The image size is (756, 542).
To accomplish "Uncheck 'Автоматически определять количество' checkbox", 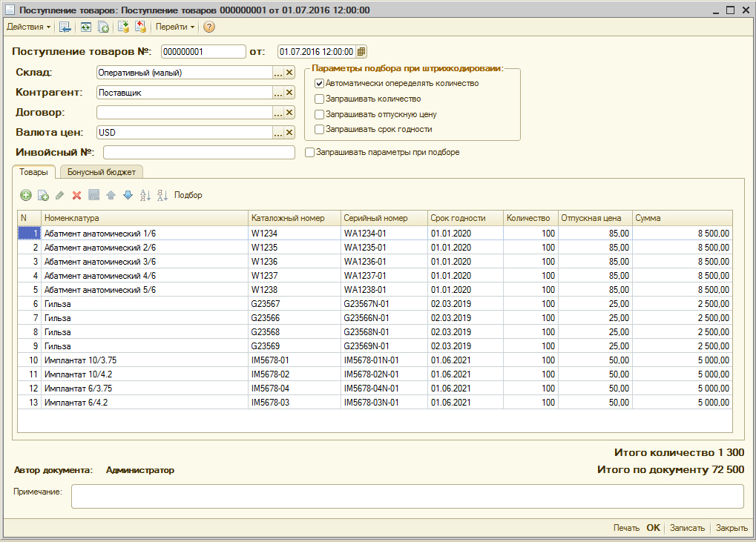I will tap(320, 84).
